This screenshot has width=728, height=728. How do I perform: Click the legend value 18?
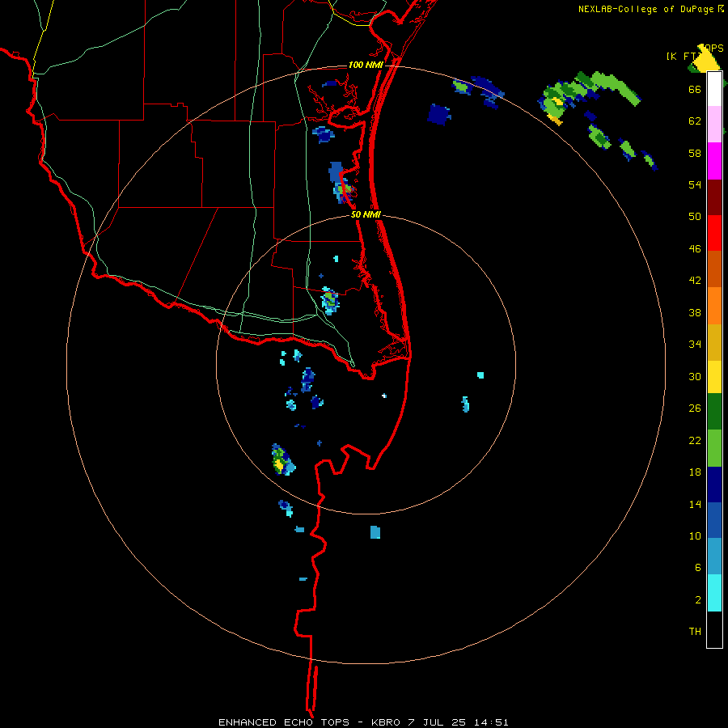[x=695, y=472]
